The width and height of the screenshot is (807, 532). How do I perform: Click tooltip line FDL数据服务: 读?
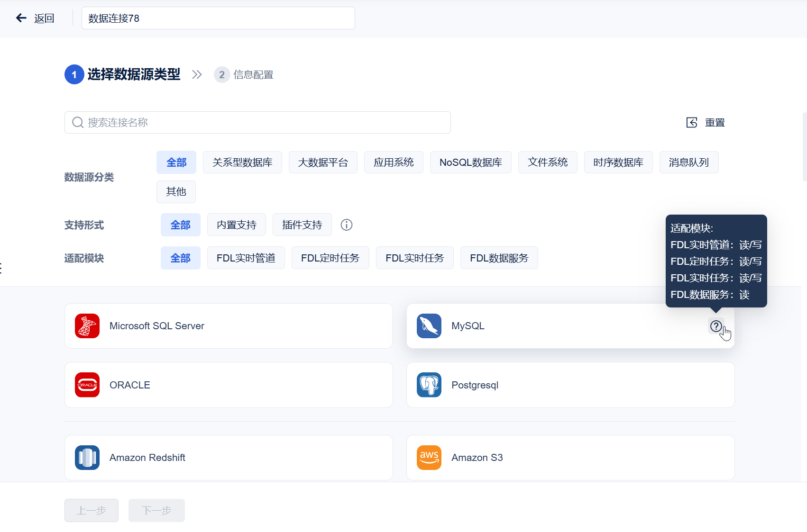[710, 295]
